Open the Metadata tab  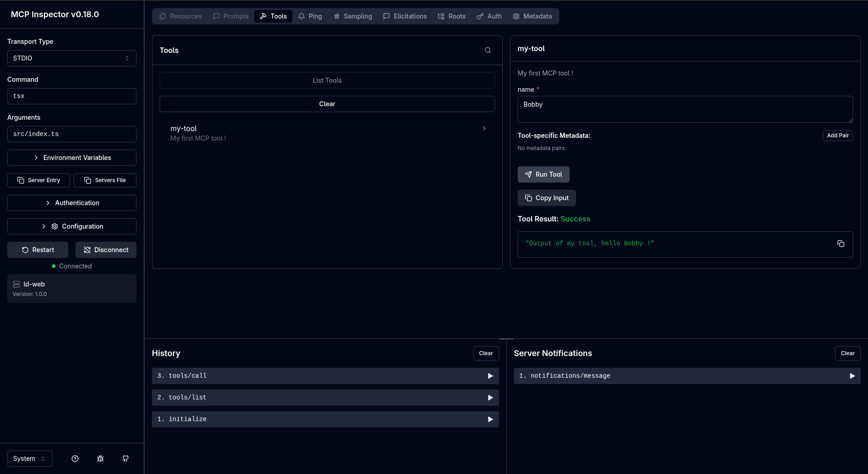pyautogui.click(x=533, y=16)
